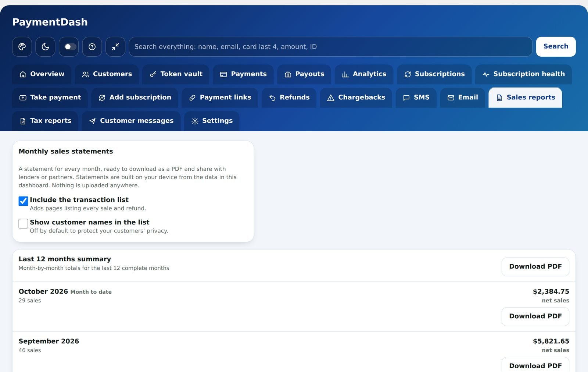Click the "29 sales" count text
This screenshot has height=372, width=588.
click(30, 301)
